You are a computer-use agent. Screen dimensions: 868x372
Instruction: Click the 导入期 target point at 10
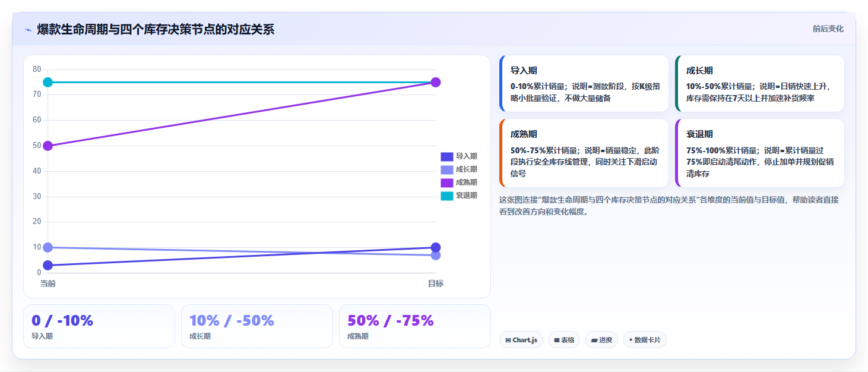pos(436,247)
